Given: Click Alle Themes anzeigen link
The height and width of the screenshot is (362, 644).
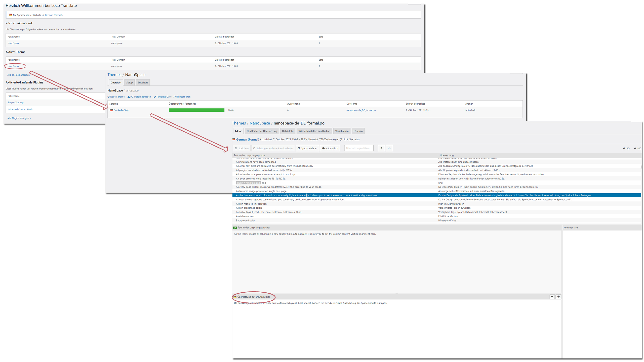Looking at the screenshot, I should click(19, 75).
